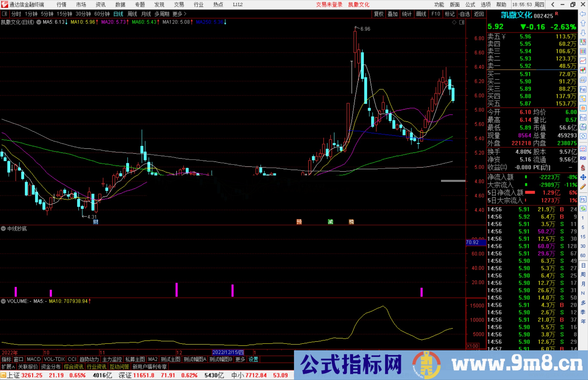Switch to the MACD indicator tab
Viewport: 588px width, 380px height.
[33, 359]
